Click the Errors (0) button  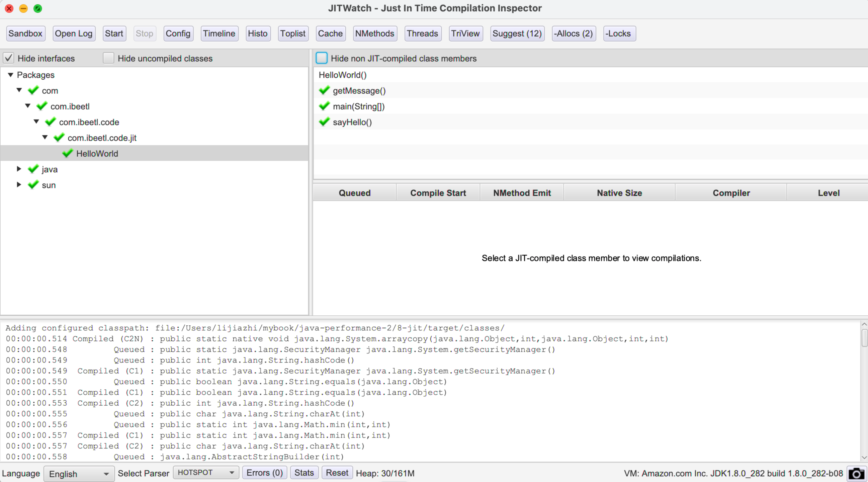(x=265, y=473)
